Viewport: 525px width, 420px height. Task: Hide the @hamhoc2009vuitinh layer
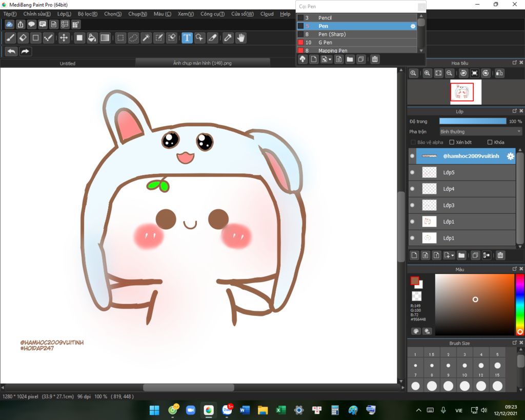tap(412, 156)
